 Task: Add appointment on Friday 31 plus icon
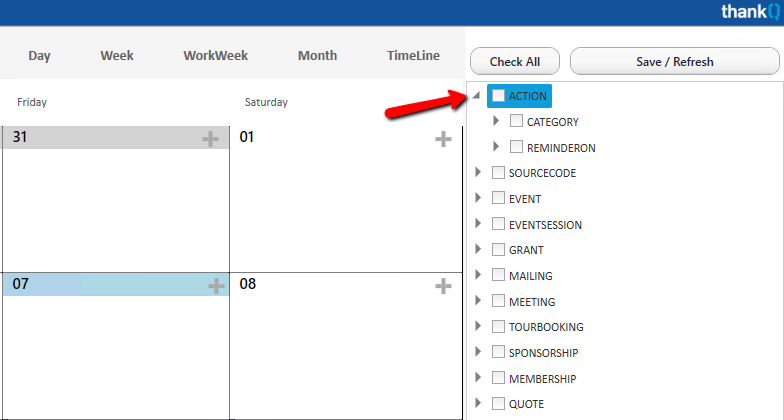210,138
